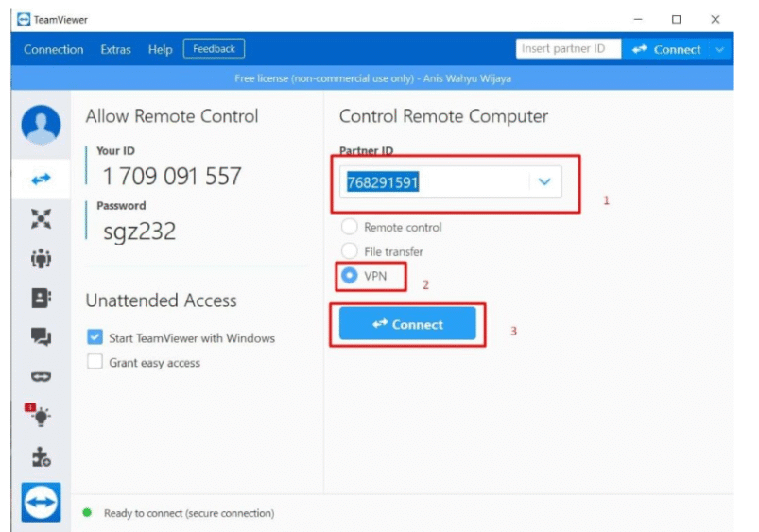
Task: Open the Connection menu
Action: point(53,49)
